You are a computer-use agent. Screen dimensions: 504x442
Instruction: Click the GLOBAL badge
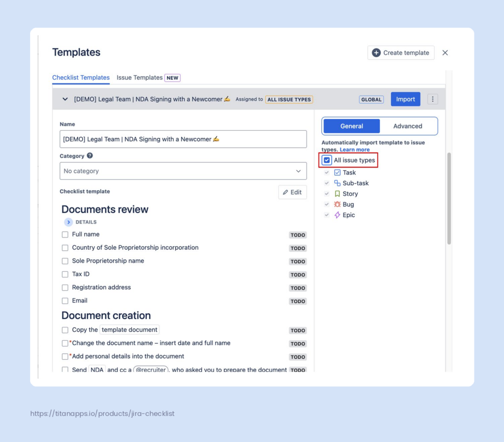coord(371,99)
